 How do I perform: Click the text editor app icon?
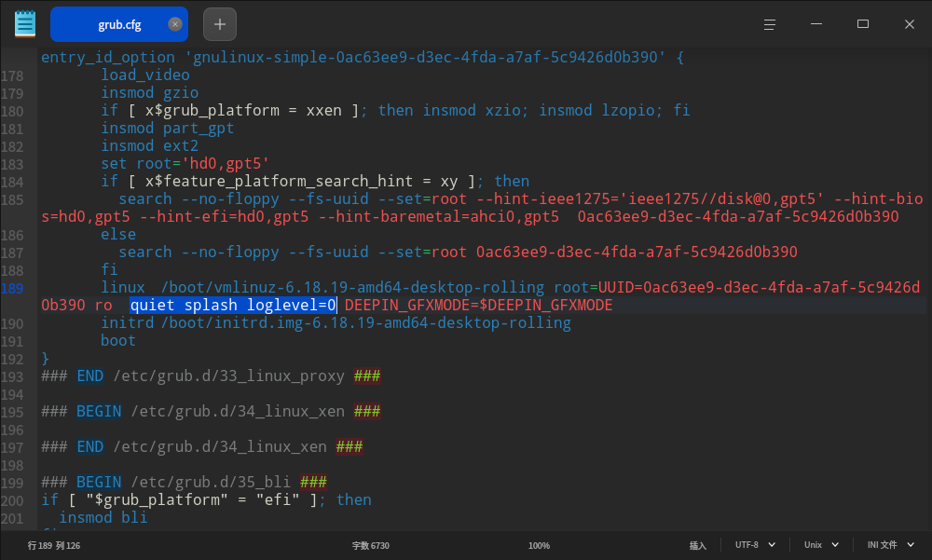coord(25,23)
